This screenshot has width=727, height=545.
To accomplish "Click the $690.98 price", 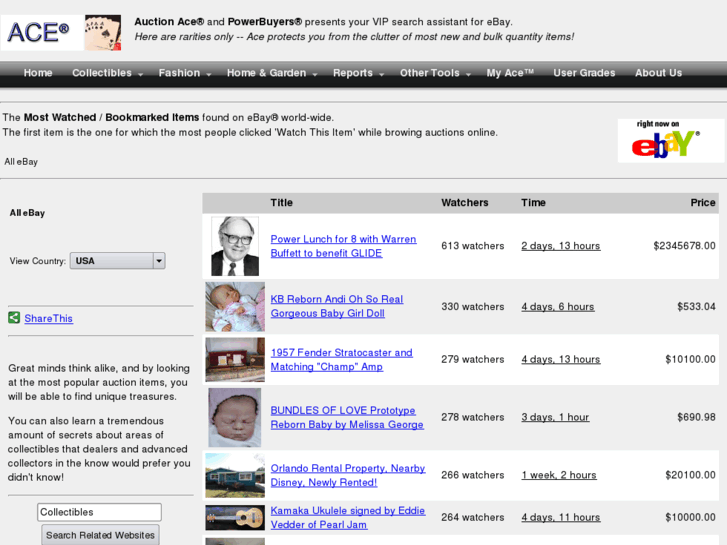I will 696,417.
